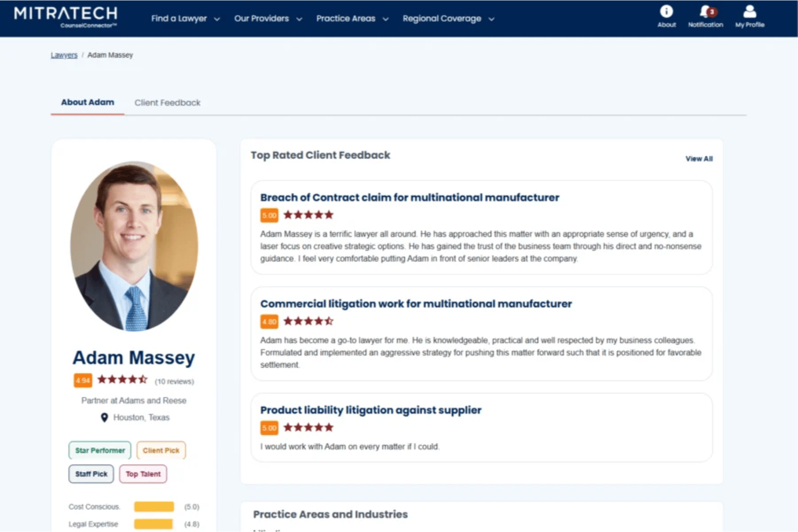The height and width of the screenshot is (532, 798).
Task: Switch to the About Adam tab
Action: pyautogui.click(x=87, y=102)
